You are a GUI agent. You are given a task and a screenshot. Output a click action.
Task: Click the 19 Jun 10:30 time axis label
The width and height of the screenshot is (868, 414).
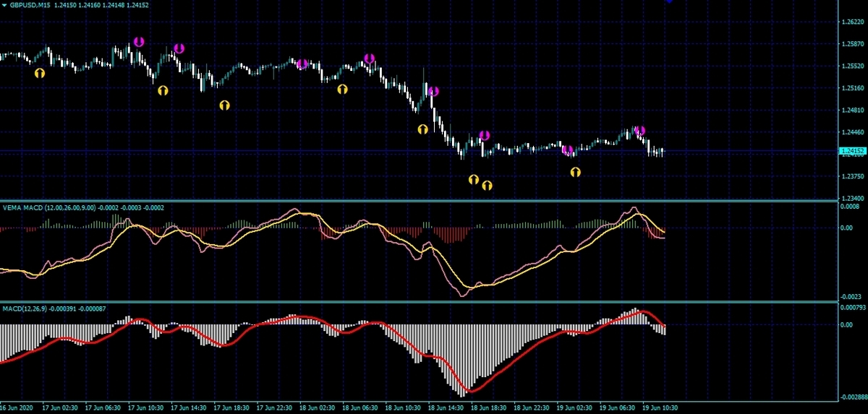click(661, 409)
